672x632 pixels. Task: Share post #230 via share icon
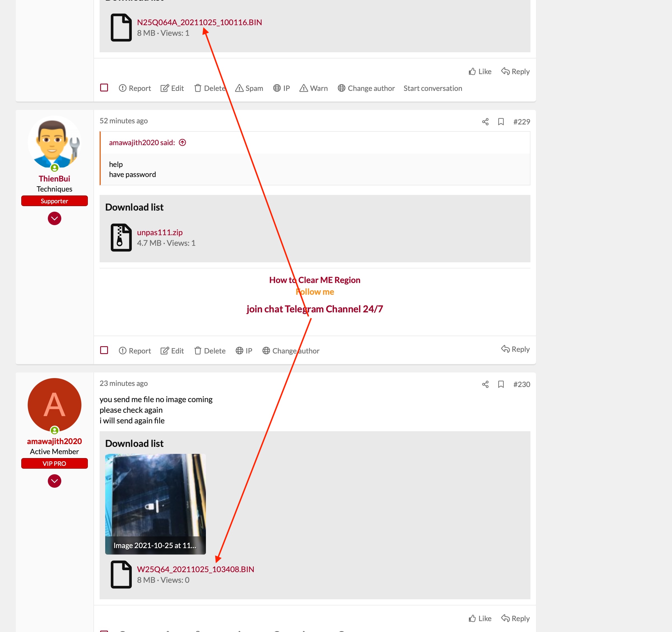click(x=485, y=384)
